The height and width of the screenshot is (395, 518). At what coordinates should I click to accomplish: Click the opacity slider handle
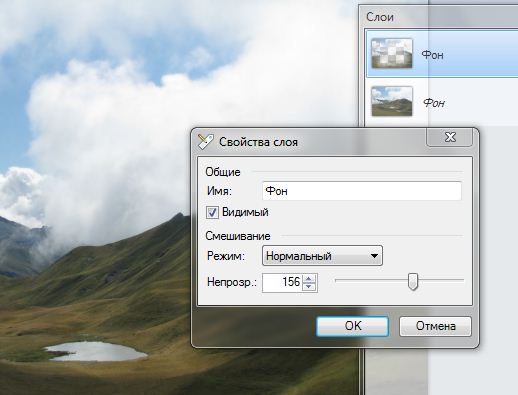[x=413, y=281]
